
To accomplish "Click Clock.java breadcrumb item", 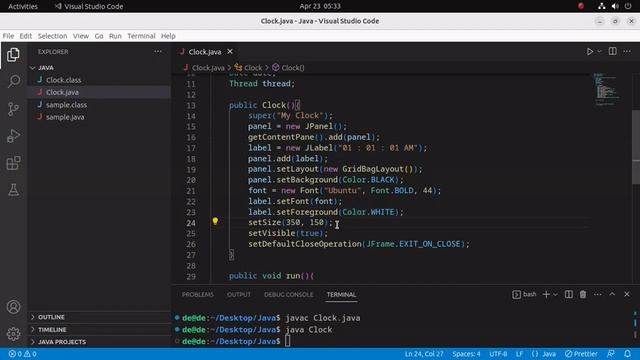I will tap(204, 68).
